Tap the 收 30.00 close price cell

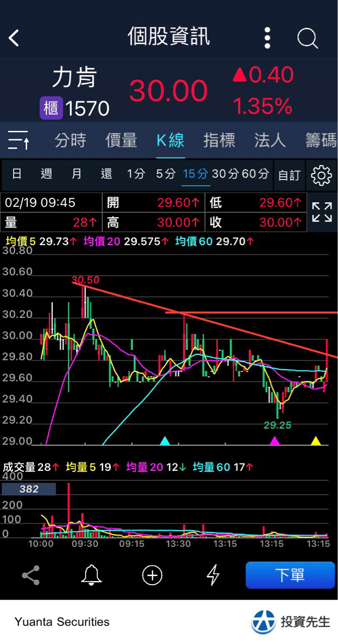click(255, 222)
